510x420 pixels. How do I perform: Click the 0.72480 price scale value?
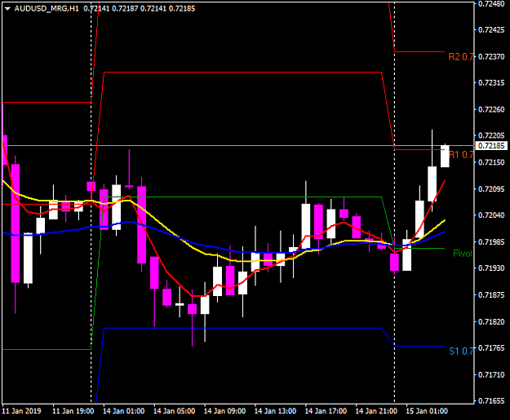tap(491, 3)
